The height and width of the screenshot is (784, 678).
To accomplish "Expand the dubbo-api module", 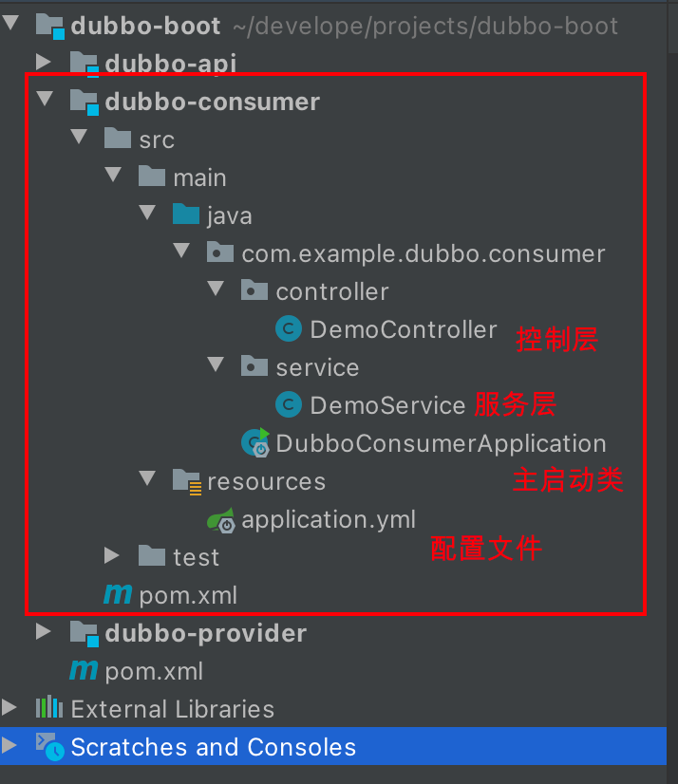I will click(x=44, y=62).
